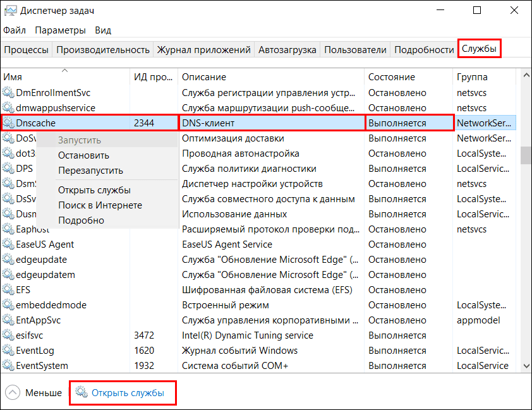Click the gear icon of EventSystem service
532x410 pixels.
pos(8,365)
